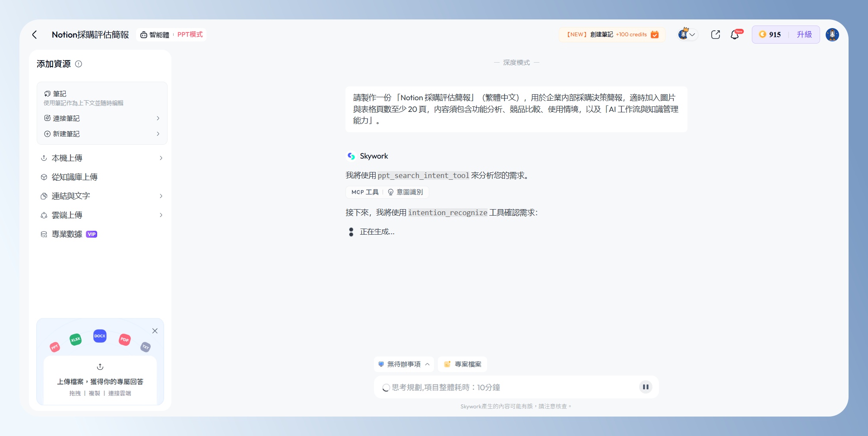Click the orange gift calendar icon

tap(655, 35)
